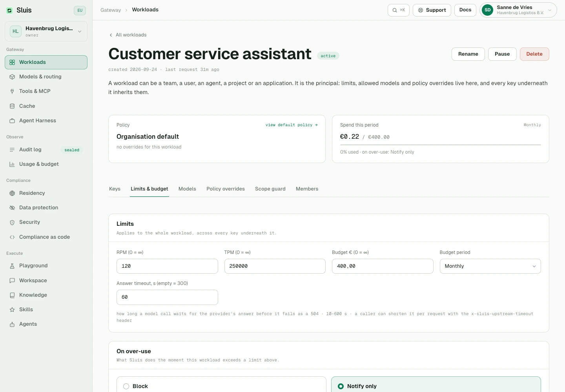Switch to the Models tab
This screenshot has width=565, height=392.
[187, 189]
